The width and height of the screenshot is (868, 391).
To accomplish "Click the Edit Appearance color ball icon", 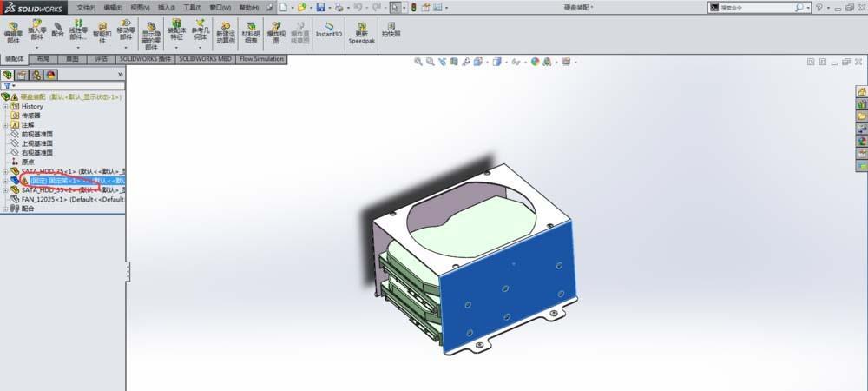I will [x=535, y=62].
